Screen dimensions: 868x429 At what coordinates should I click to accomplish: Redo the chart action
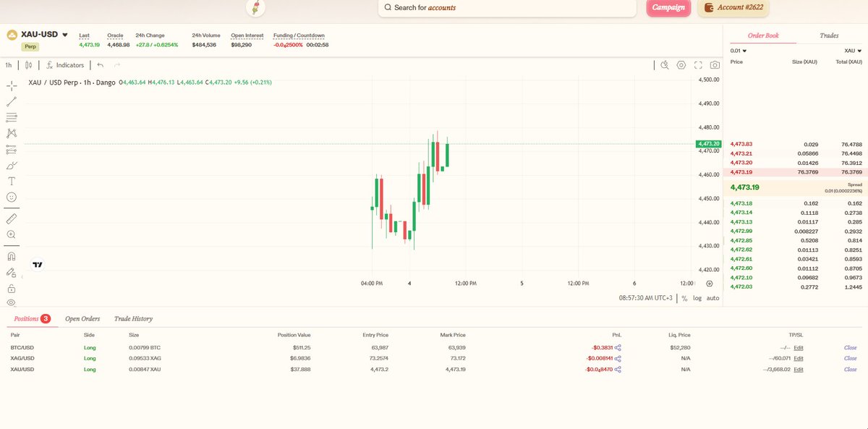[x=116, y=65]
